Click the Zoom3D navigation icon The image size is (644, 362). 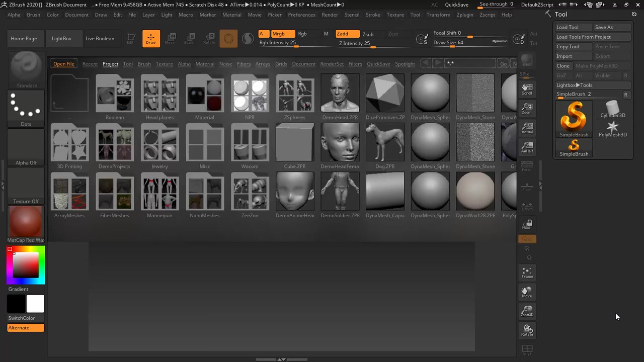click(x=527, y=311)
